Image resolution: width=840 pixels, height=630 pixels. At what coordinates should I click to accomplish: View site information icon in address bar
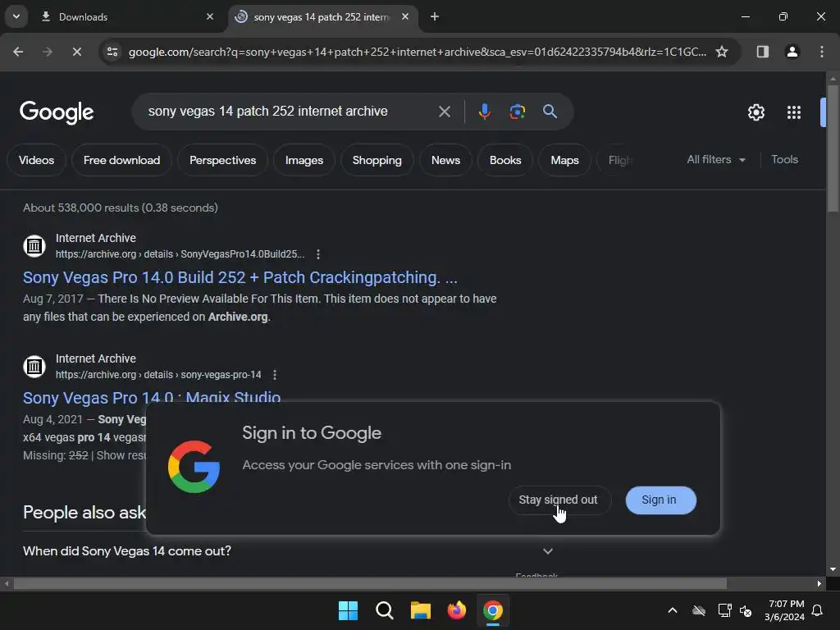pyautogui.click(x=112, y=52)
